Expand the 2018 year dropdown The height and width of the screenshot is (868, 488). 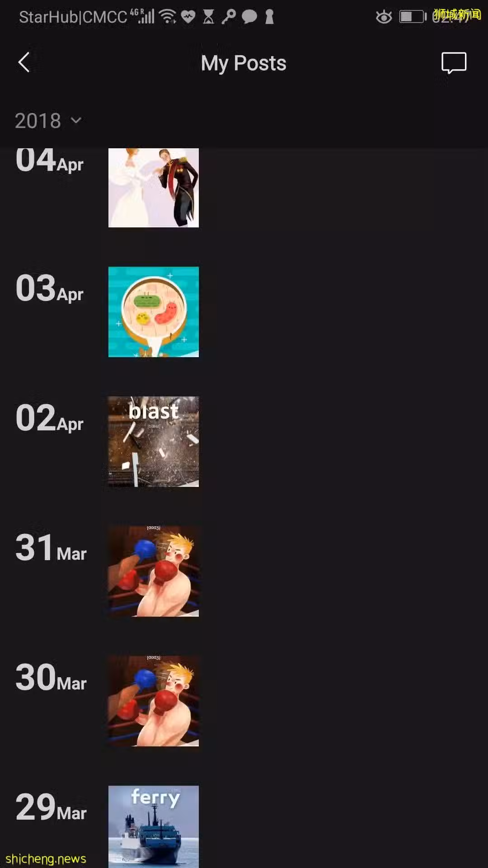click(48, 121)
